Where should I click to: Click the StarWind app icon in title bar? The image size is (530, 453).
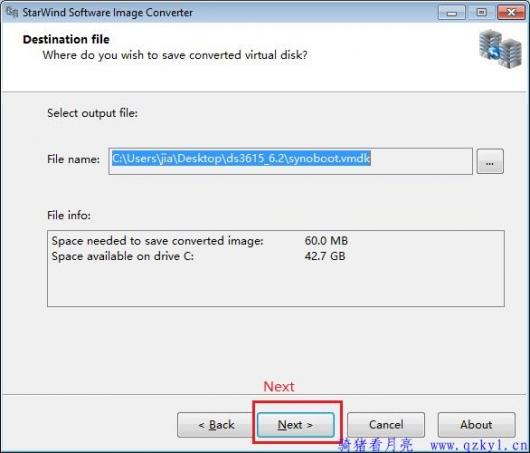(12, 12)
